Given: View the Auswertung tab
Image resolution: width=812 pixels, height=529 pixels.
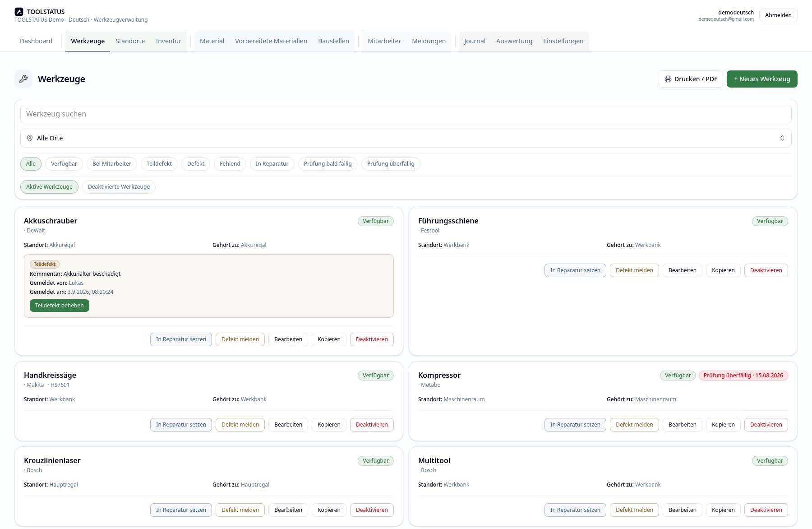Looking at the screenshot, I should click(x=514, y=41).
